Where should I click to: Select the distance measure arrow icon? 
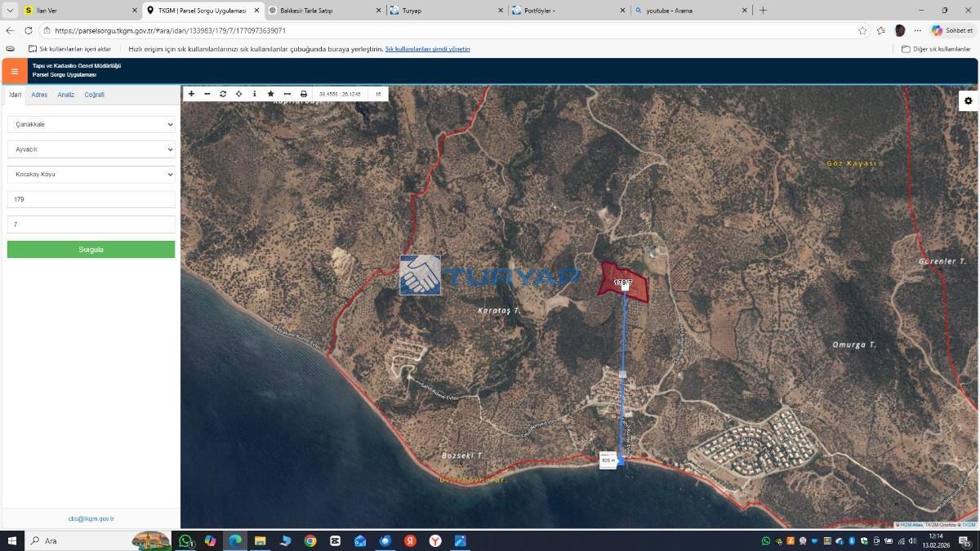pyautogui.click(x=287, y=94)
